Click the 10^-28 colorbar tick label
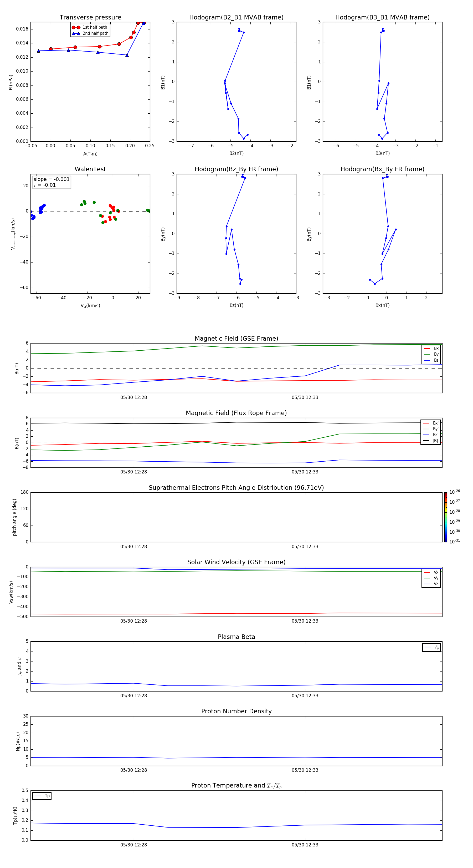 [x=455, y=512]
